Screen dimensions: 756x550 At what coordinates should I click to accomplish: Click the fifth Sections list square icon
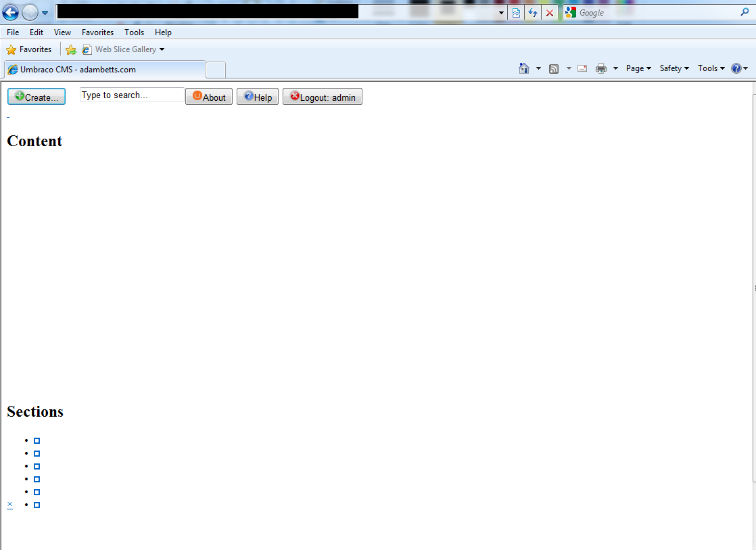click(x=37, y=492)
